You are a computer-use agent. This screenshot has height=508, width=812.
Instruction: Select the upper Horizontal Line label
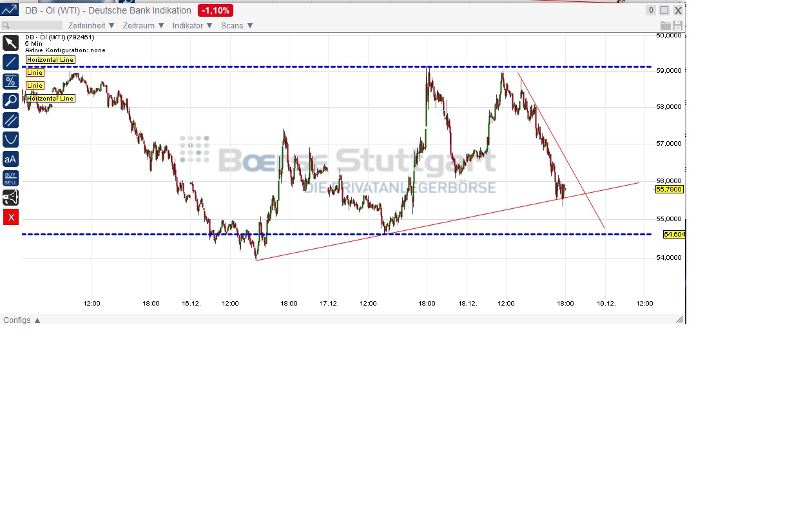click(50, 59)
